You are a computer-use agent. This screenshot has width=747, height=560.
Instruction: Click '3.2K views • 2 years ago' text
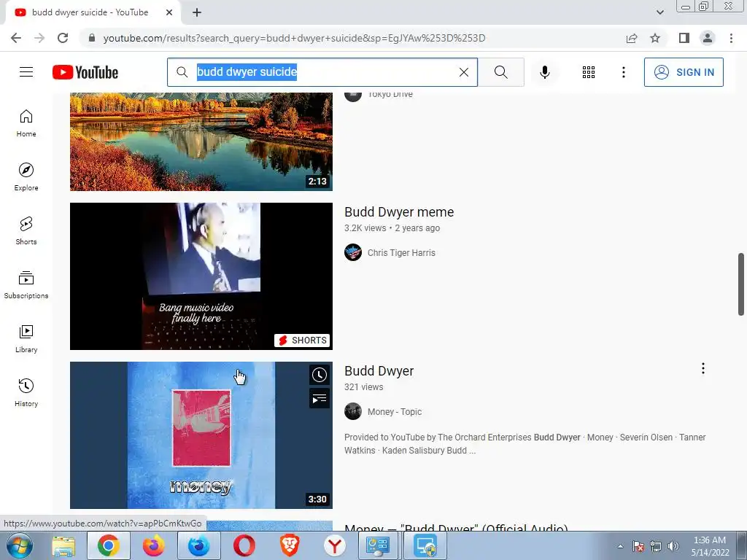coord(392,228)
